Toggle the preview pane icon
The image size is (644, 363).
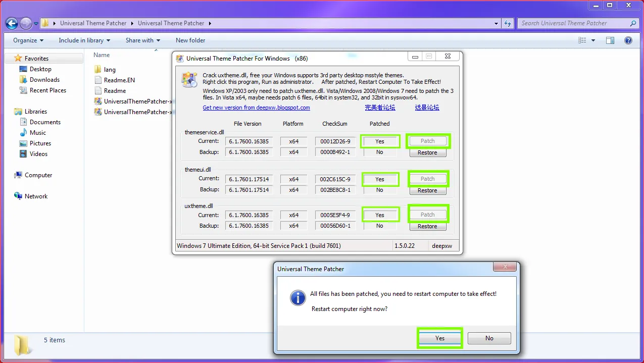pyautogui.click(x=610, y=40)
